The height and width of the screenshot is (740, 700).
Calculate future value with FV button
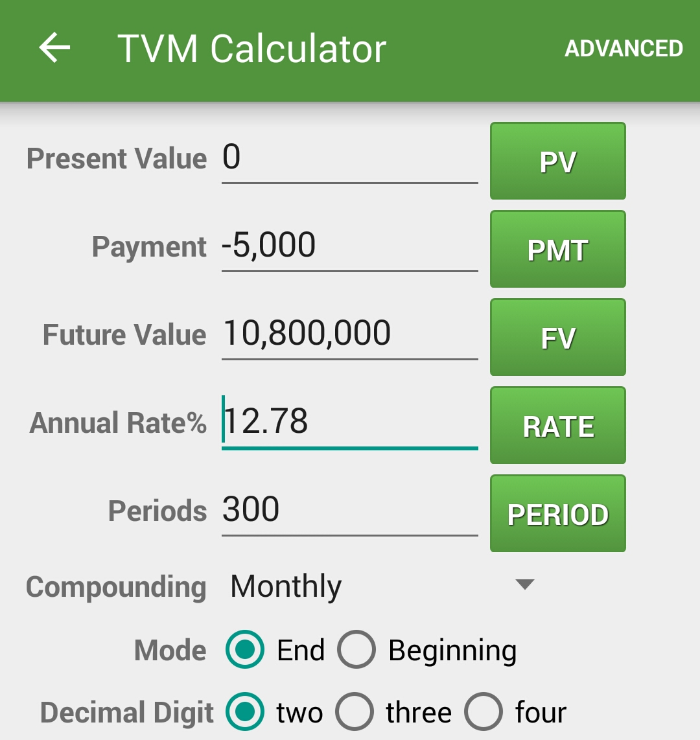coord(558,338)
